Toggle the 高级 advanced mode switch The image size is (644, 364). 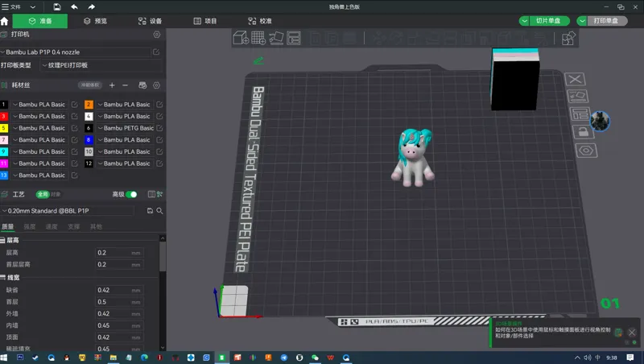click(x=131, y=194)
